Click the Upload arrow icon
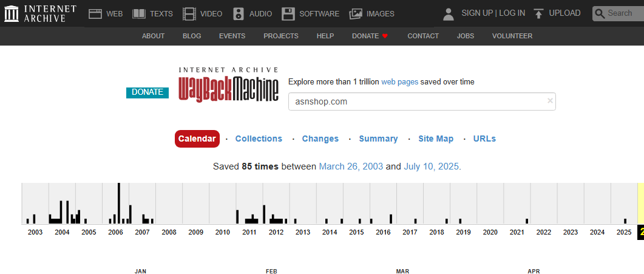644x274 pixels. point(539,14)
